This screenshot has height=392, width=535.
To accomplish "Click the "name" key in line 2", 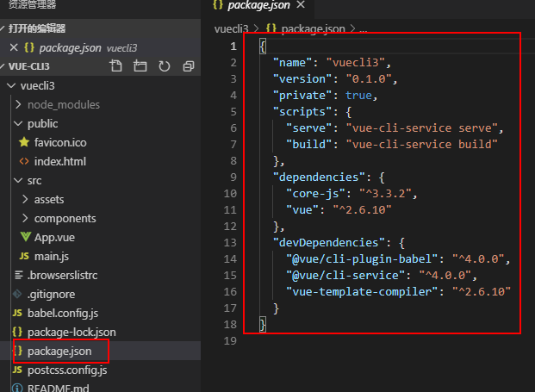I will [x=292, y=63].
